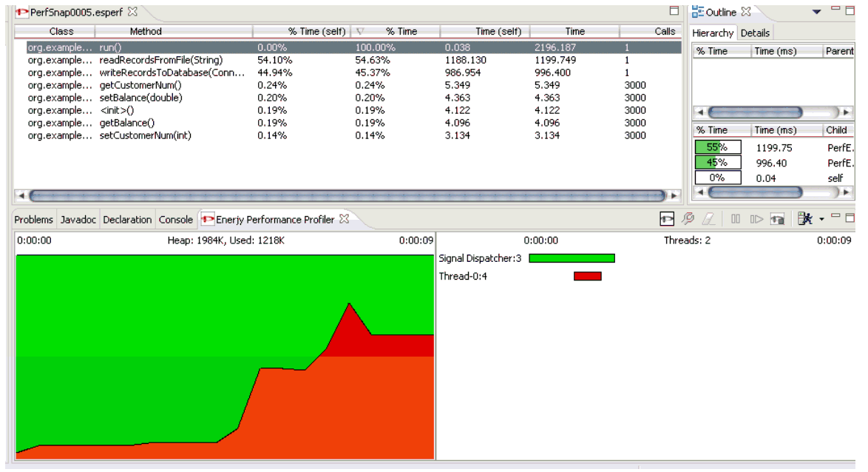The width and height of the screenshot is (868, 472).
Task: Open dropdown arrow beside the profile launch icon
Action: tap(821, 220)
